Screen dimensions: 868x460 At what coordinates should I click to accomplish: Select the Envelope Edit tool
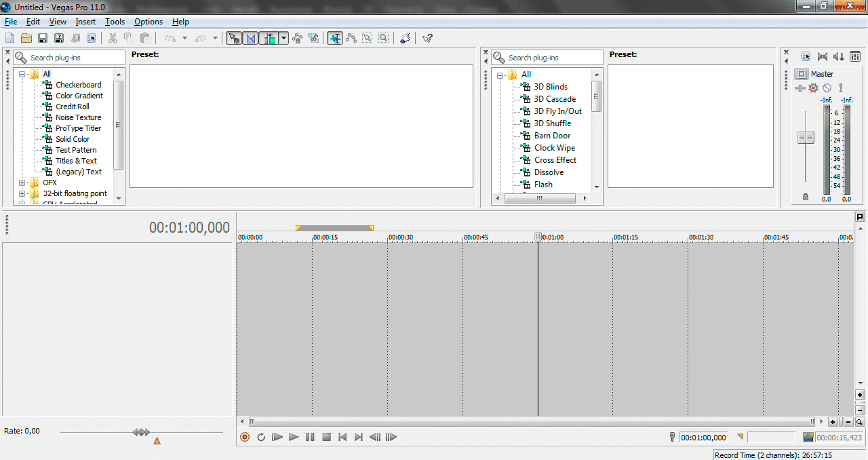pyautogui.click(x=351, y=39)
